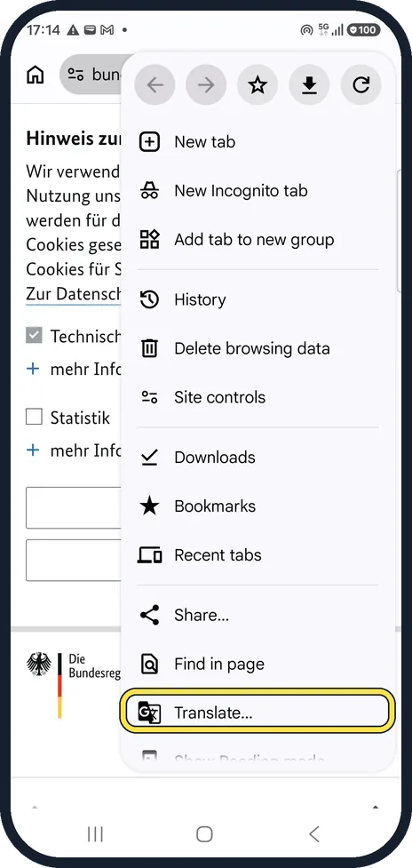This screenshot has height=868, width=412.
Task: Go forward using the right arrow button
Action: point(206,84)
